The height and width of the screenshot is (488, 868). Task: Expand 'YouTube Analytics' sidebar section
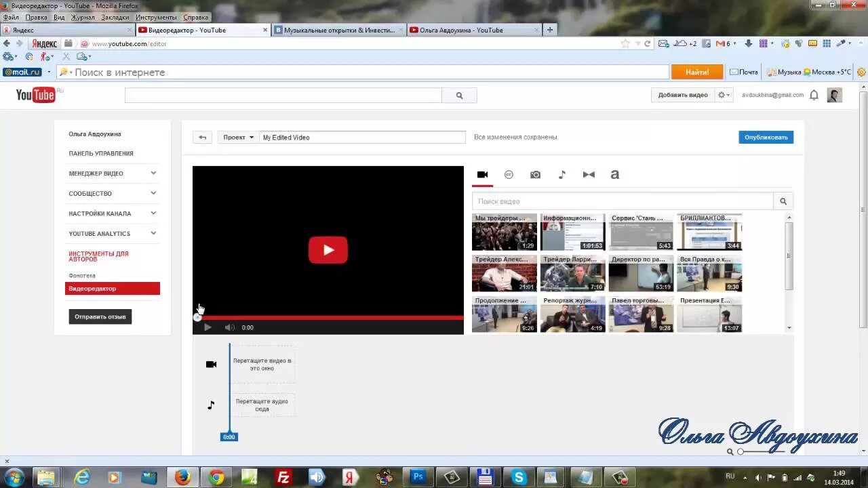(x=153, y=233)
